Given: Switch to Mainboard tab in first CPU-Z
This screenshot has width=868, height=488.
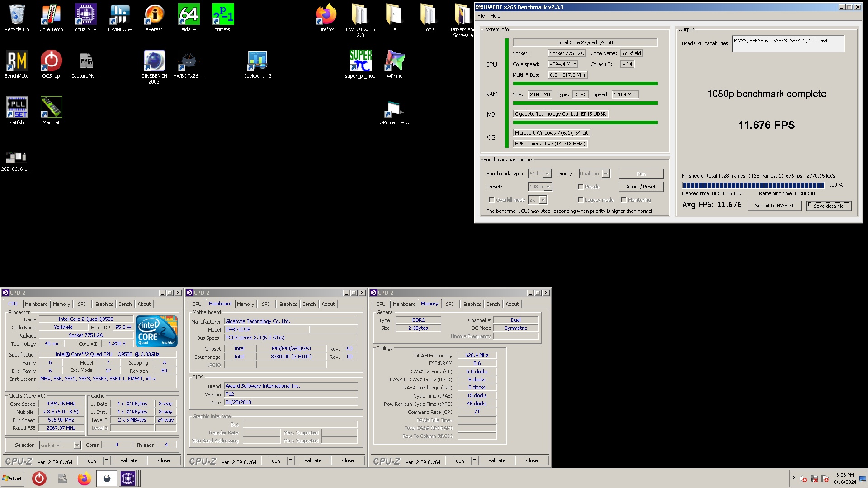Looking at the screenshot, I should 36,304.
